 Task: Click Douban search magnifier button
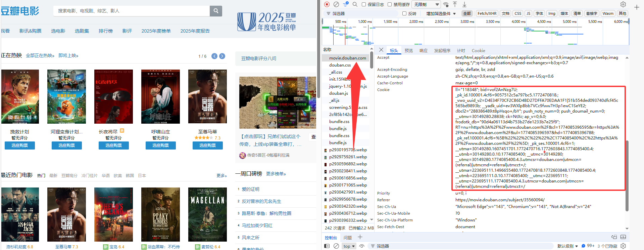[x=216, y=11]
